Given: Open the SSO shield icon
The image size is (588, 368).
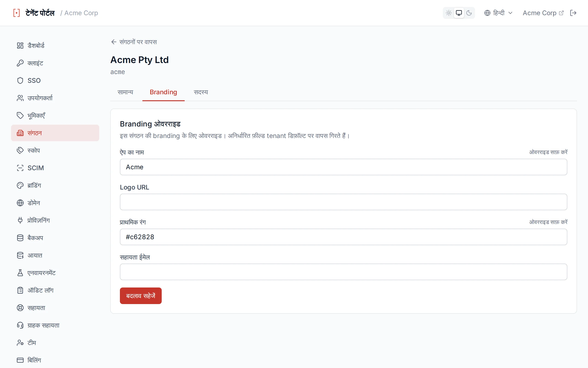Looking at the screenshot, I should click(20, 80).
